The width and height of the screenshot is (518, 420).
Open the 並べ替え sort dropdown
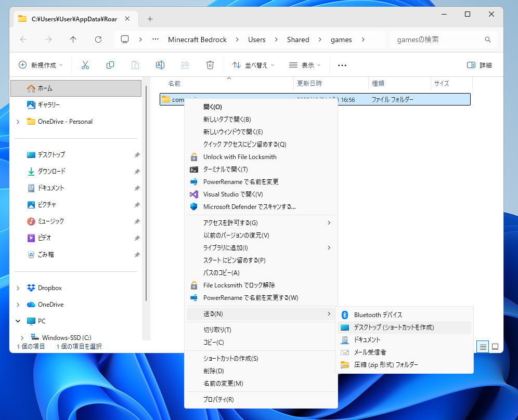253,65
